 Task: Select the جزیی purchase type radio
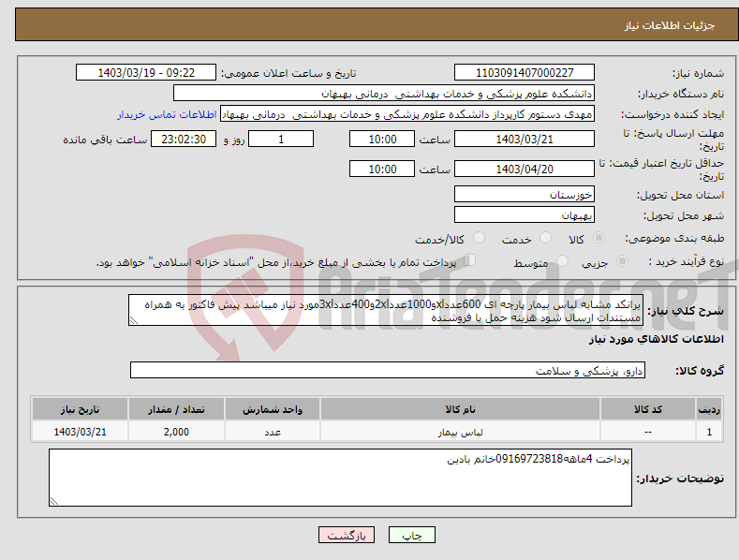pos(622,260)
